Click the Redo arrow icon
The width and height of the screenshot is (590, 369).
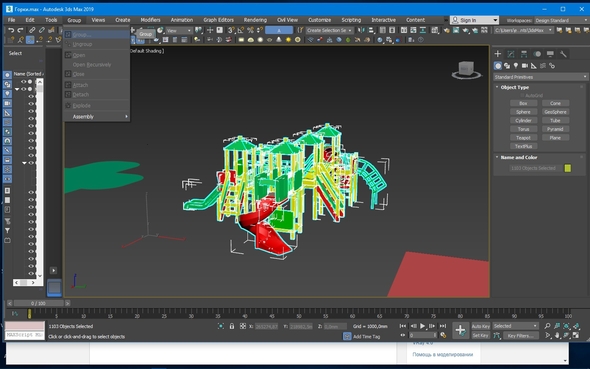[20, 30]
